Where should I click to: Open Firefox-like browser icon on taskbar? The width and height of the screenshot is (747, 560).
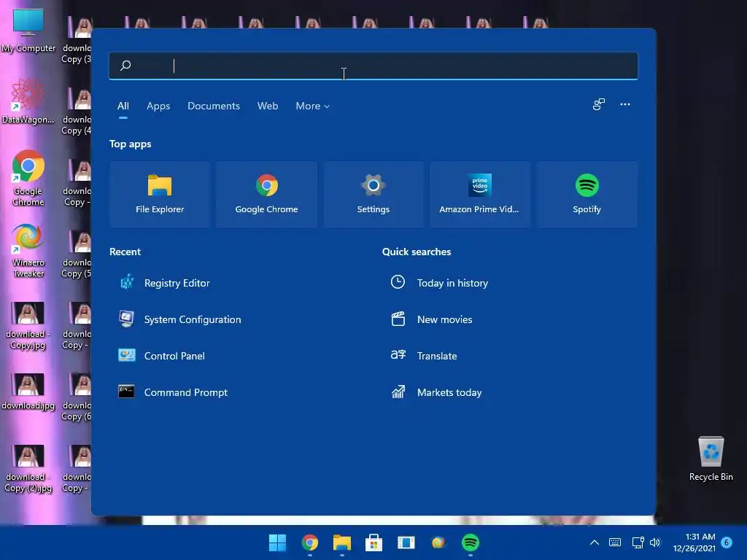438,542
